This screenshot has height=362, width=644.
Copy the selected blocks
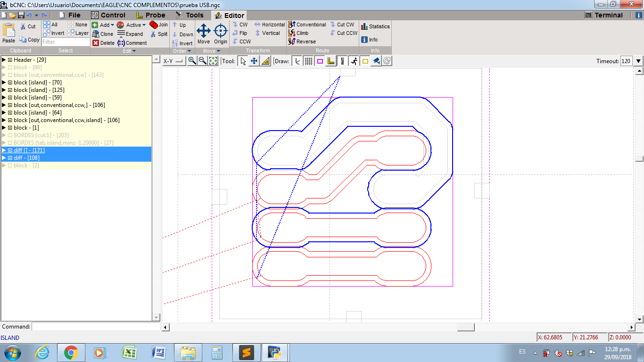click(30, 40)
